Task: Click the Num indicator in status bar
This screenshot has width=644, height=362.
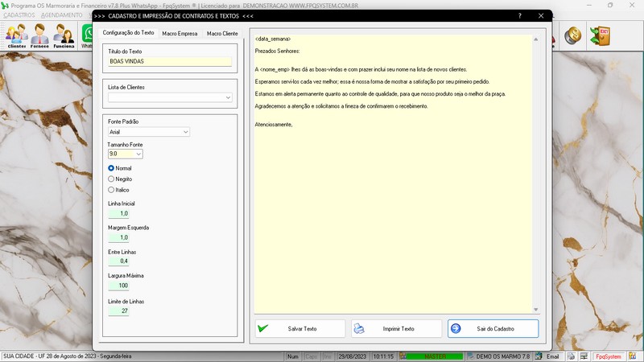Action: [293, 356]
